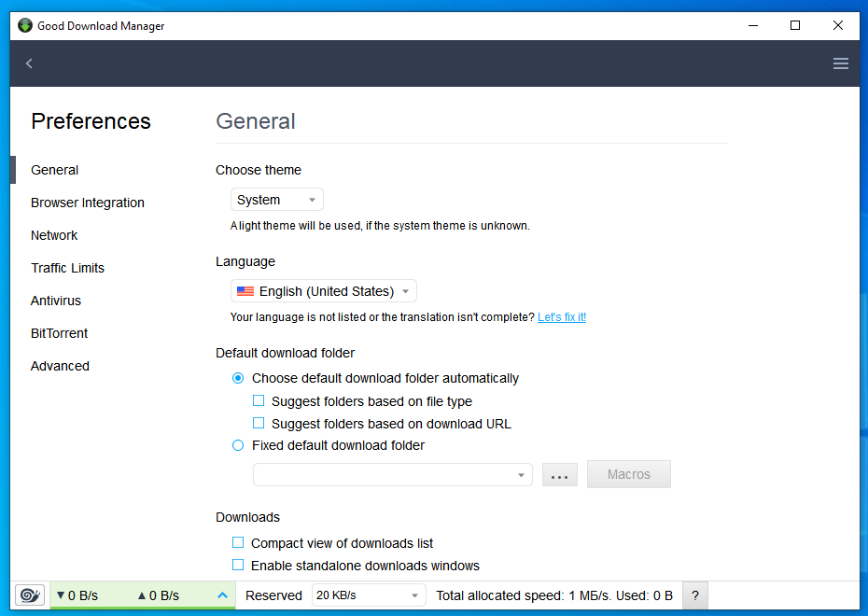The width and height of the screenshot is (868, 616).
Task: Click the Macros button
Action: [628, 474]
